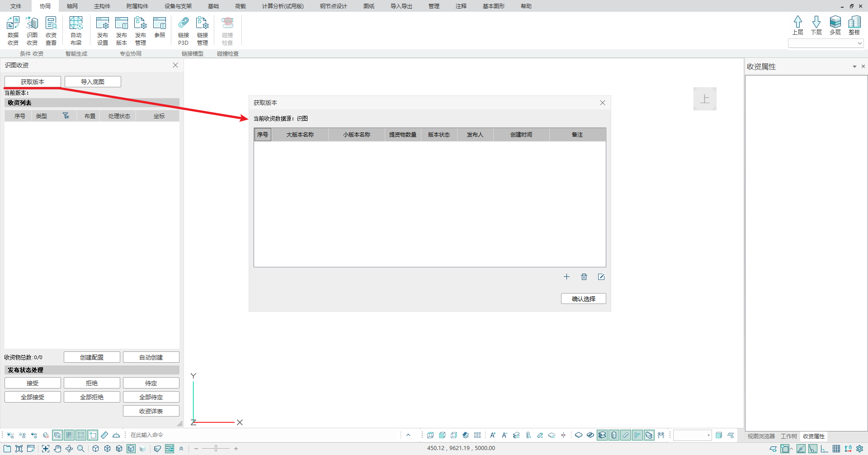Viewport: 868px width, 455px height.
Task: Open 收资查看 viewer tool
Action: [51, 31]
